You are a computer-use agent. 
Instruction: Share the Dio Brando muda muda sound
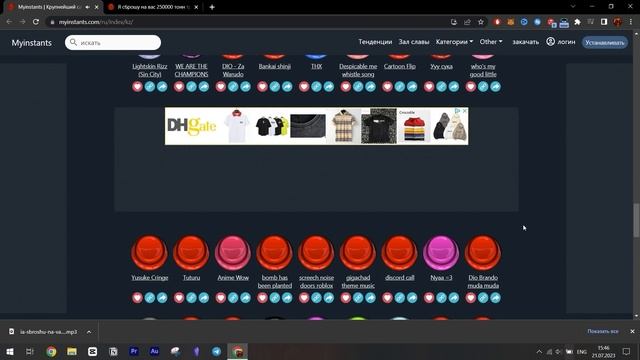(x=495, y=298)
